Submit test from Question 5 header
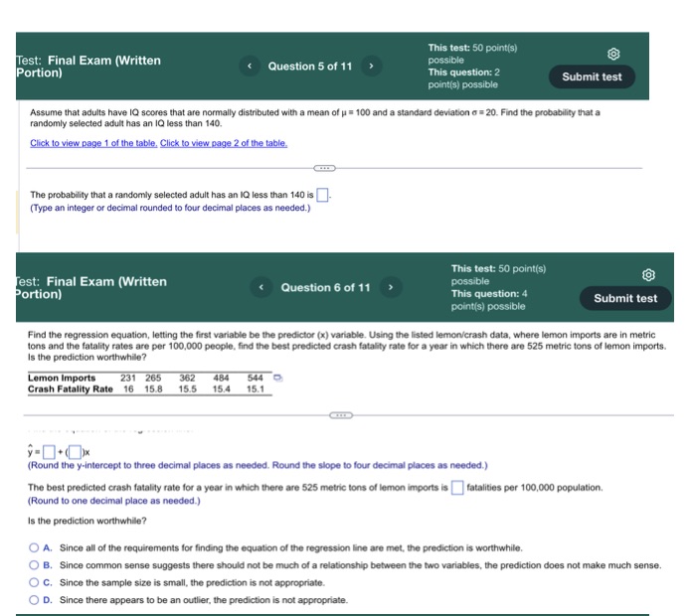The image size is (689, 616). 592,77
